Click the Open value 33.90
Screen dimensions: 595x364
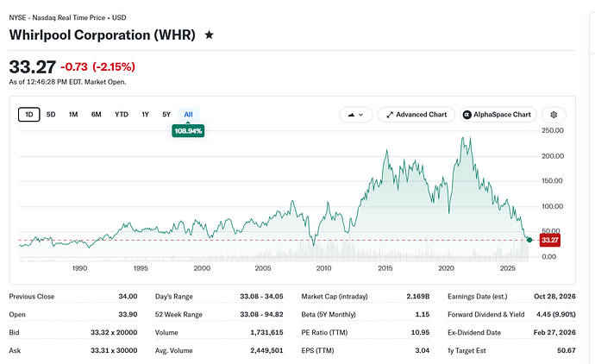click(128, 315)
